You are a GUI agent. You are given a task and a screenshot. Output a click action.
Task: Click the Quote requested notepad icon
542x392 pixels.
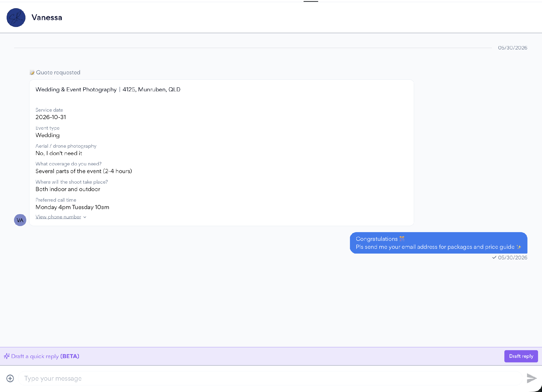32,73
